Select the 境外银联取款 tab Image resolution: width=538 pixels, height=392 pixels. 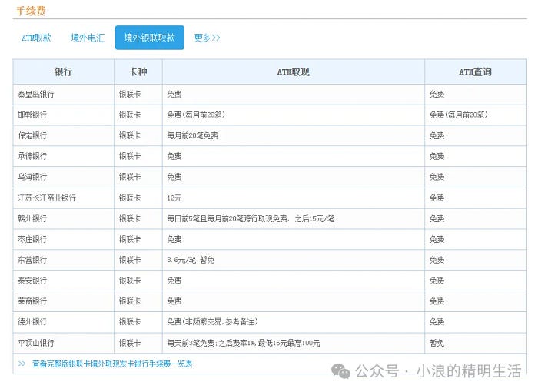pyautogui.click(x=150, y=38)
